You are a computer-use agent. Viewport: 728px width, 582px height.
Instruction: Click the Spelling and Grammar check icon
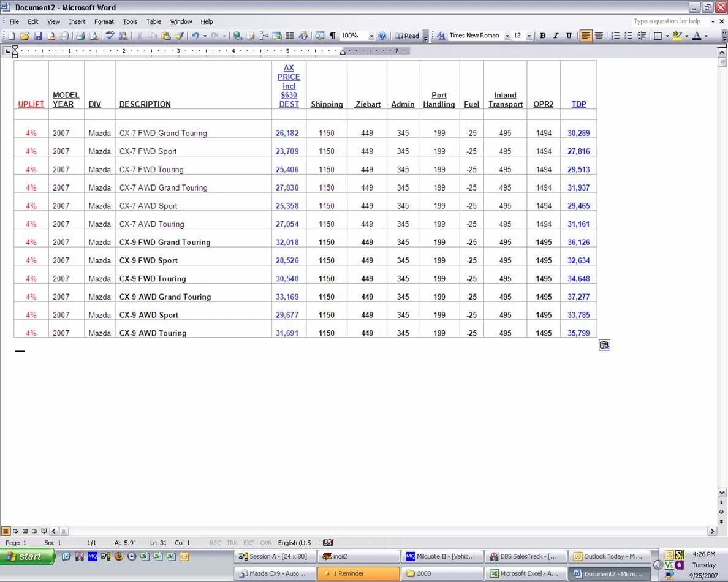tap(110, 36)
